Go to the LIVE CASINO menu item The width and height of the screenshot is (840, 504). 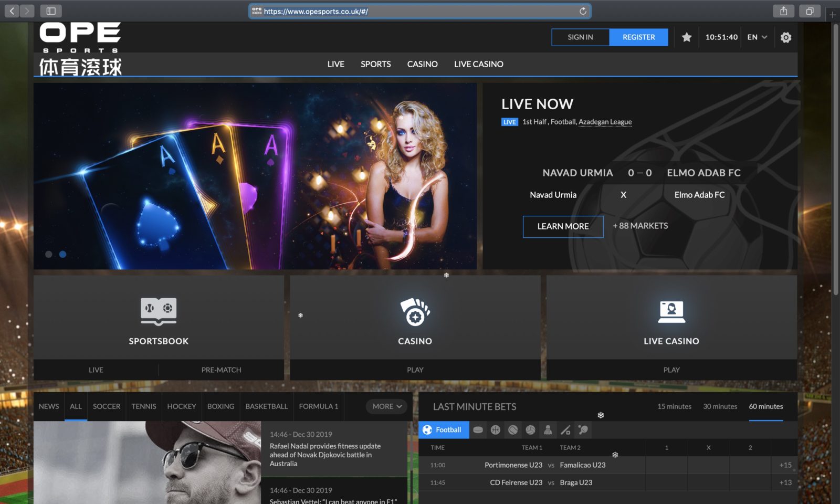pos(478,64)
